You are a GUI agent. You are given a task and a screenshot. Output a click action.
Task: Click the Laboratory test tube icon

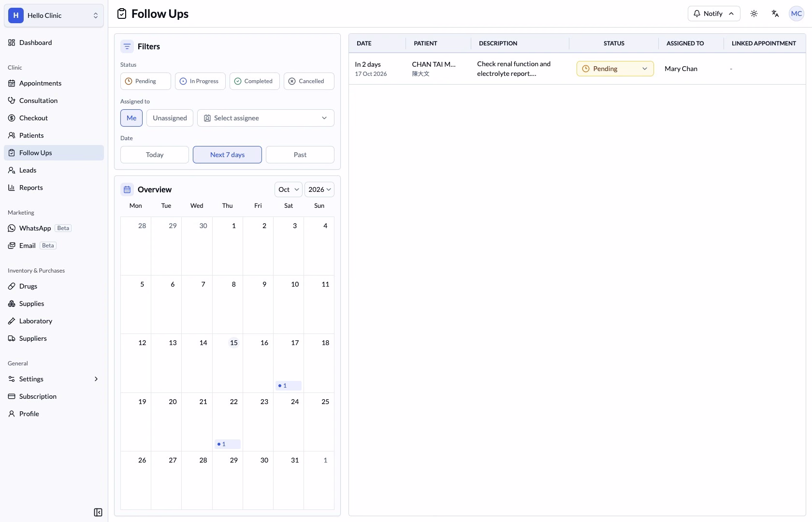(x=12, y=321)
